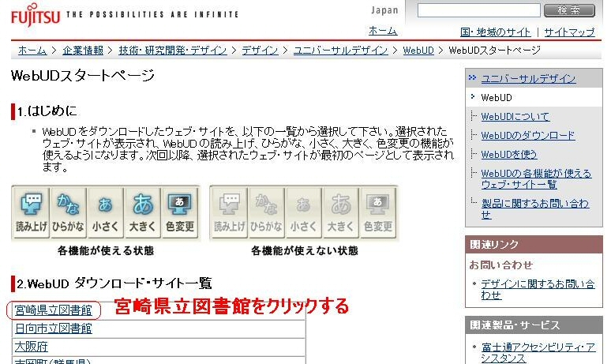Click the active 小さく shrink-text icon
The image size is (611, 364).
tap(105, 212)
